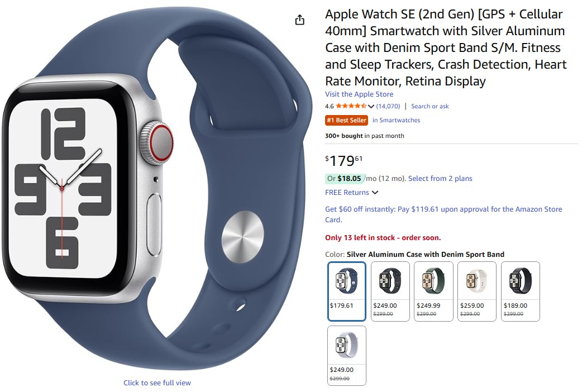
Task: Open the Select from 2 plans link
Action: (x=440, y=179)
